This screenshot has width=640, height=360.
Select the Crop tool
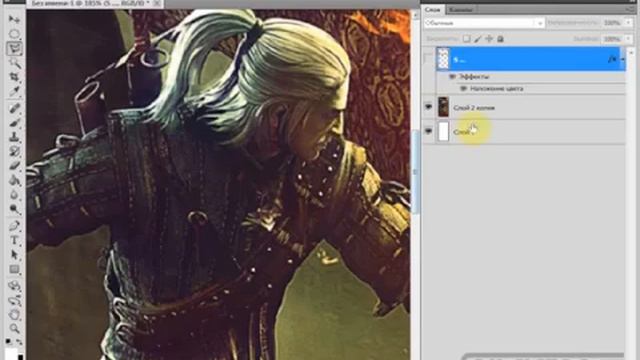14,77
